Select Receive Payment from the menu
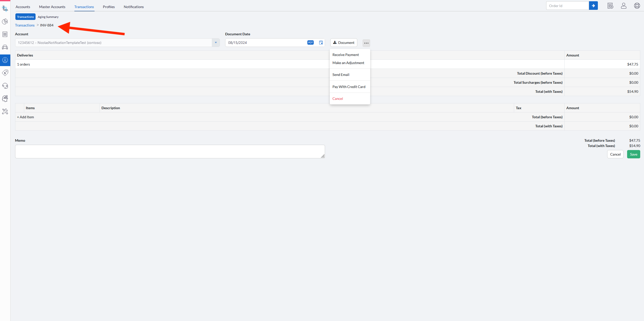The height and width of the screenshot is (321, 644). (x=345, y=55)
